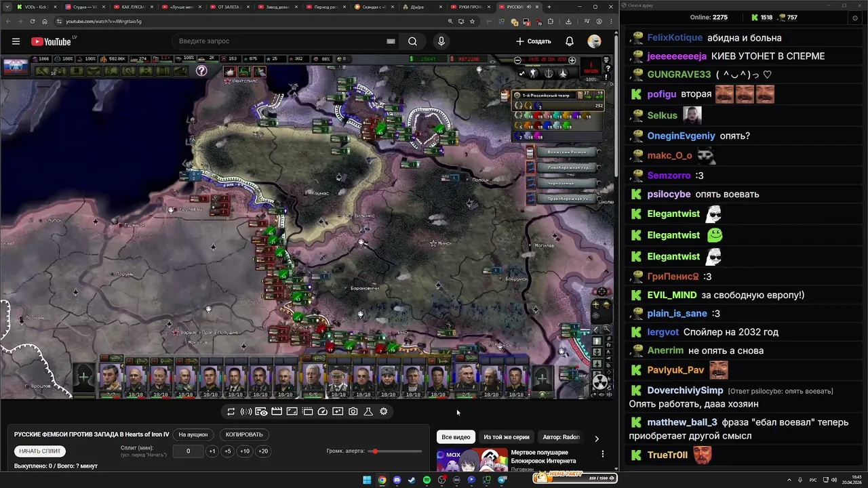Select the Черноземье theater button
Viewport: 868px width, 488px height.
coord(567,183)
